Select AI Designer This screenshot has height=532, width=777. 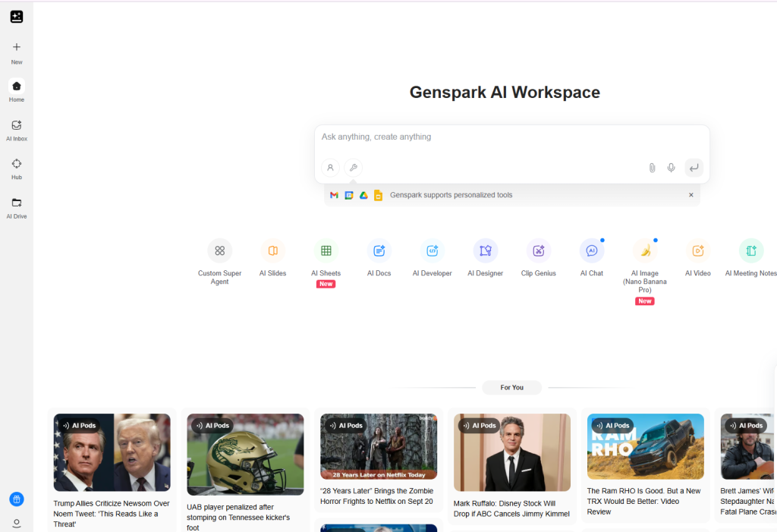(x=485, y=257)
